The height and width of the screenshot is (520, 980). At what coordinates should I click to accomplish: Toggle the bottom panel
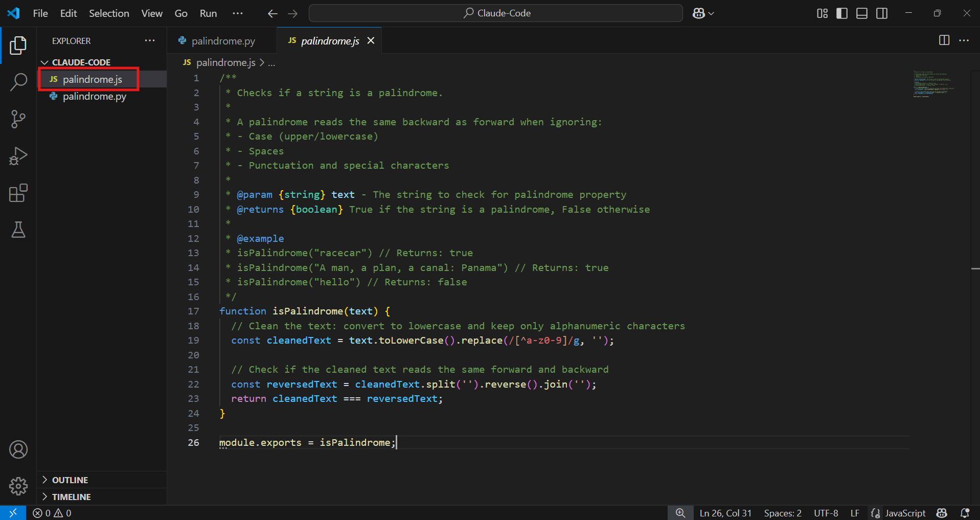coord(862,13)
